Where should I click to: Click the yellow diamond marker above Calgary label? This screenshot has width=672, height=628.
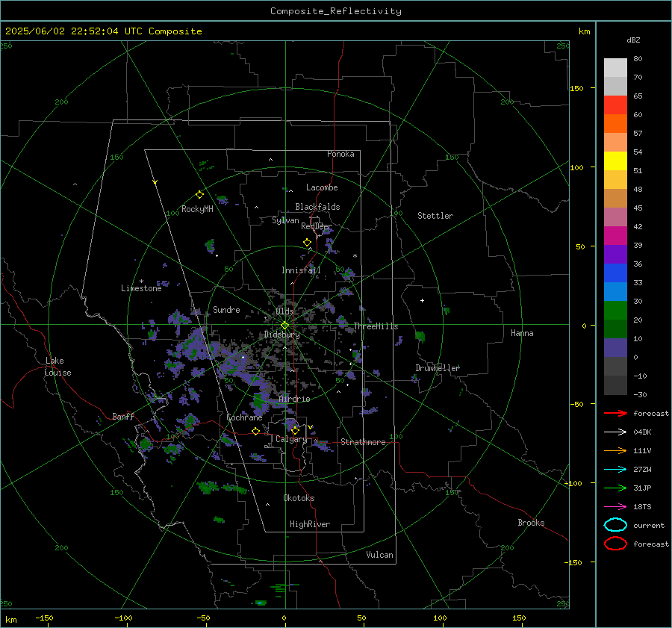295,430
